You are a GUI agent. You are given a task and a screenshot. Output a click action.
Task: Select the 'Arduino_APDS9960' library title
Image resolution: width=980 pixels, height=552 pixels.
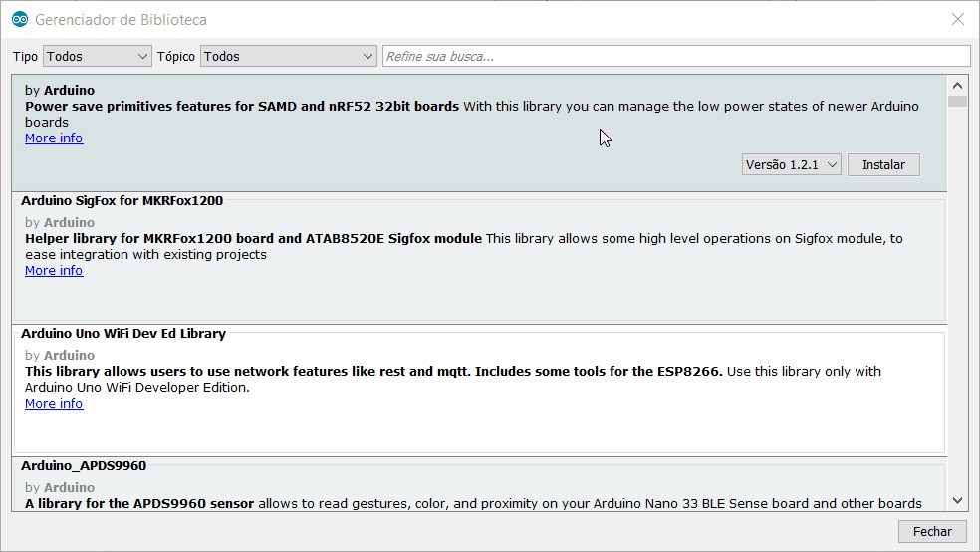coord(84,465)
